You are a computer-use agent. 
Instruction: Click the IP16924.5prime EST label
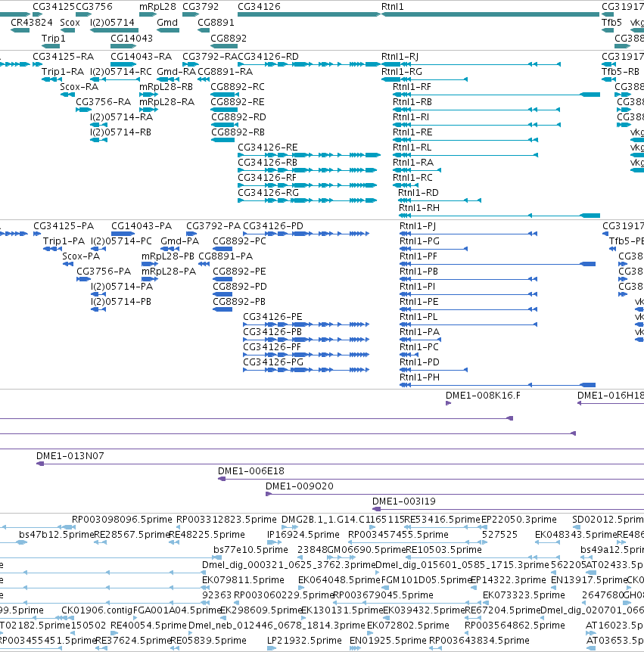pyautogui.click(x=303, y=534)
